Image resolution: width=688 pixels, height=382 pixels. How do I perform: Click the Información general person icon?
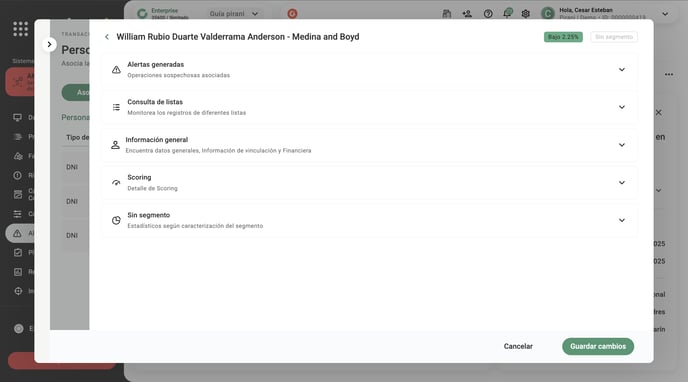click(x=115, y=145)
